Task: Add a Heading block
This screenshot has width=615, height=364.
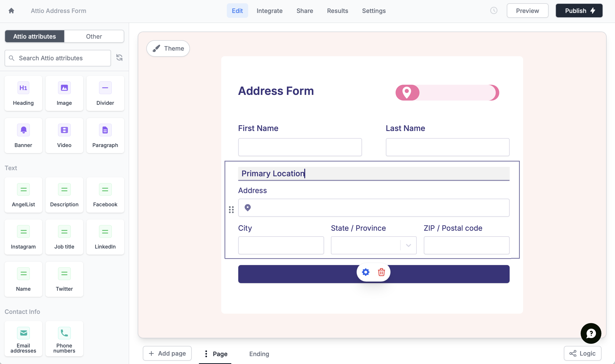Action: coord(23,93)
